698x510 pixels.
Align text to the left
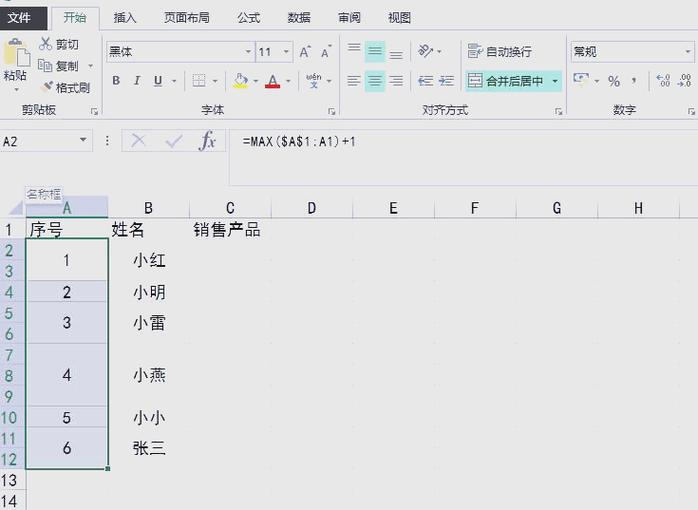point(354,81)
